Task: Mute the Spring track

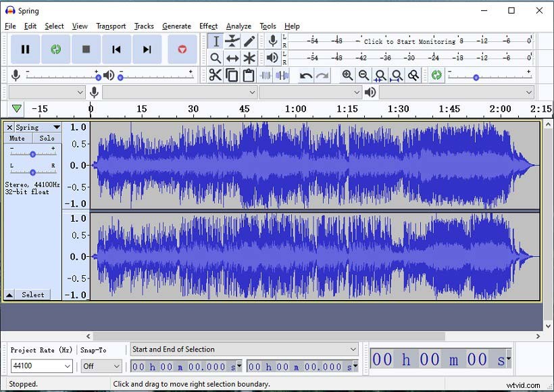Action: [x=16, y=138]
